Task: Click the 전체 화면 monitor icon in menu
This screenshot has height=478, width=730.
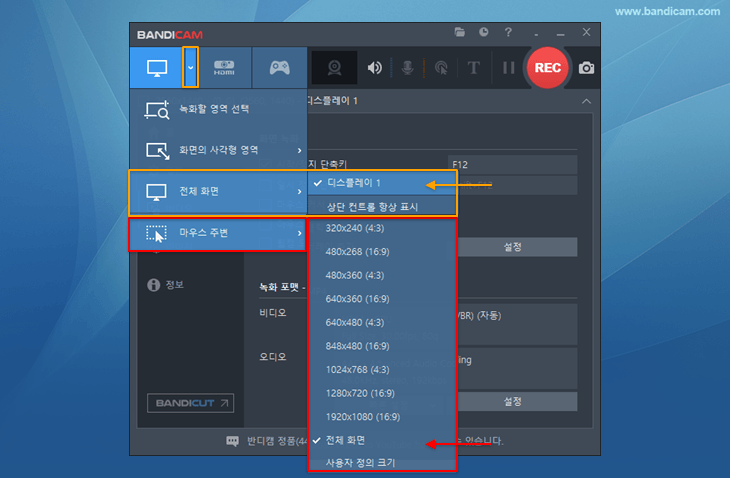Action: [156, 192]
